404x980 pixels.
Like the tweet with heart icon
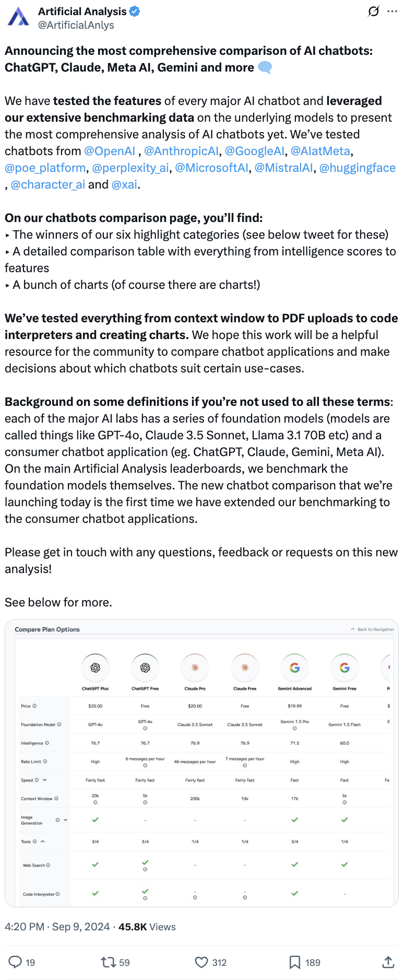(x=201, y=962)
